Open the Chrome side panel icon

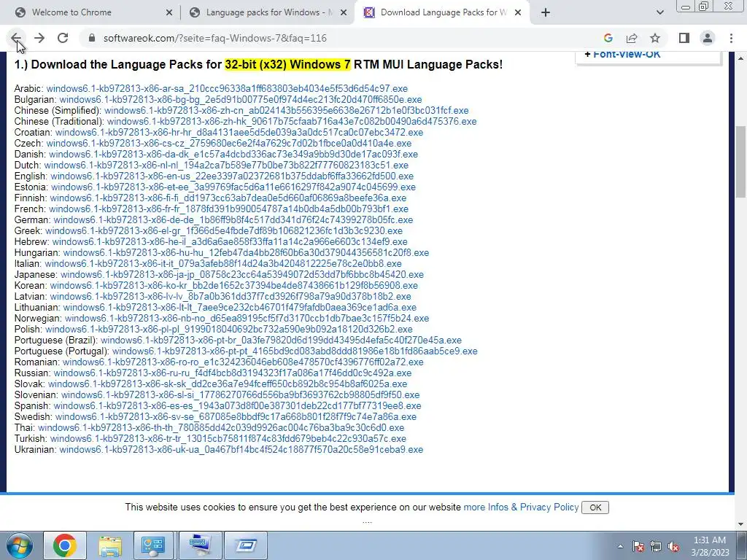684,38
